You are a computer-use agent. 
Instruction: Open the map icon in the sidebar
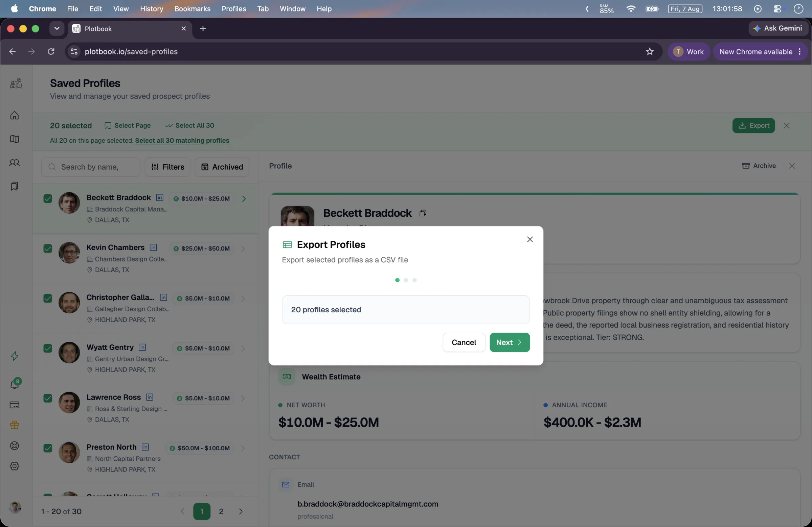14,139
